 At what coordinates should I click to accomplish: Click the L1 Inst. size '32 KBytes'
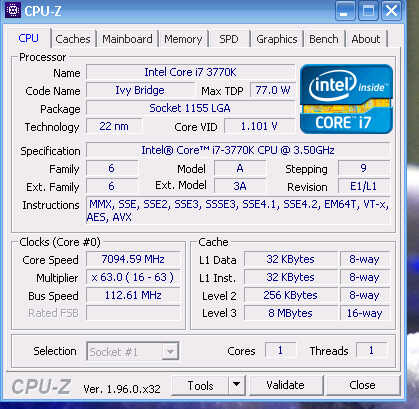[x=290, y=277]
